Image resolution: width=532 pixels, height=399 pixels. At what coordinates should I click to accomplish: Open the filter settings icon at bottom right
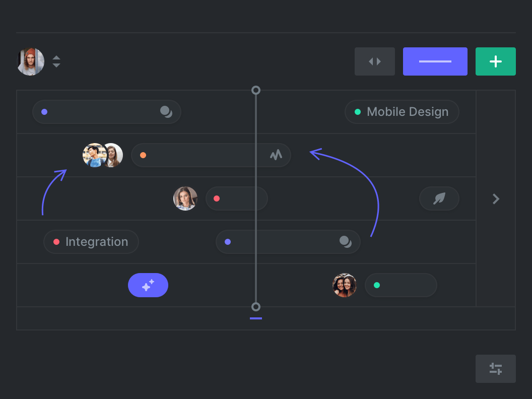(495, 368)
